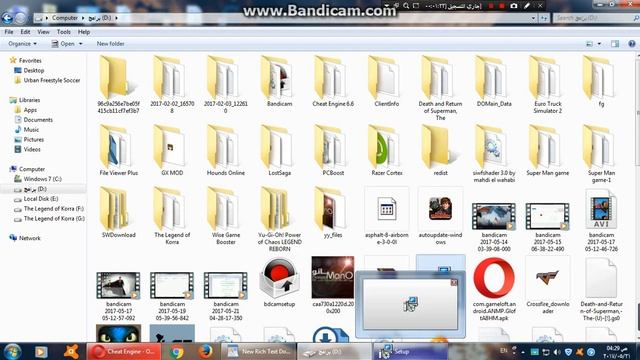This screenshot has height=360, width=640.
Task: Open the File menu
Action: (9, 32)
